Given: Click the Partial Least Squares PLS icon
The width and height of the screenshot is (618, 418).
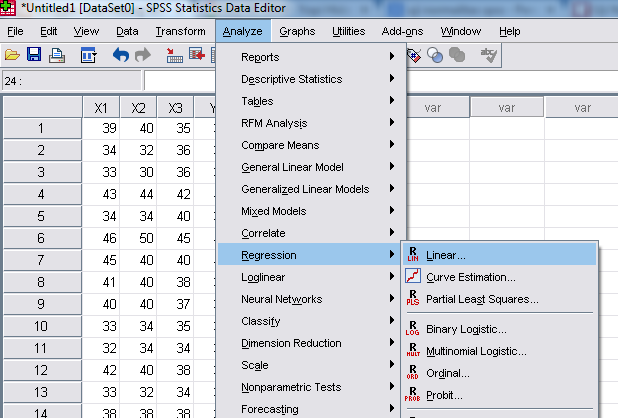Looking at the screenshot, I should pyautogui.click(x=413, y=298).
